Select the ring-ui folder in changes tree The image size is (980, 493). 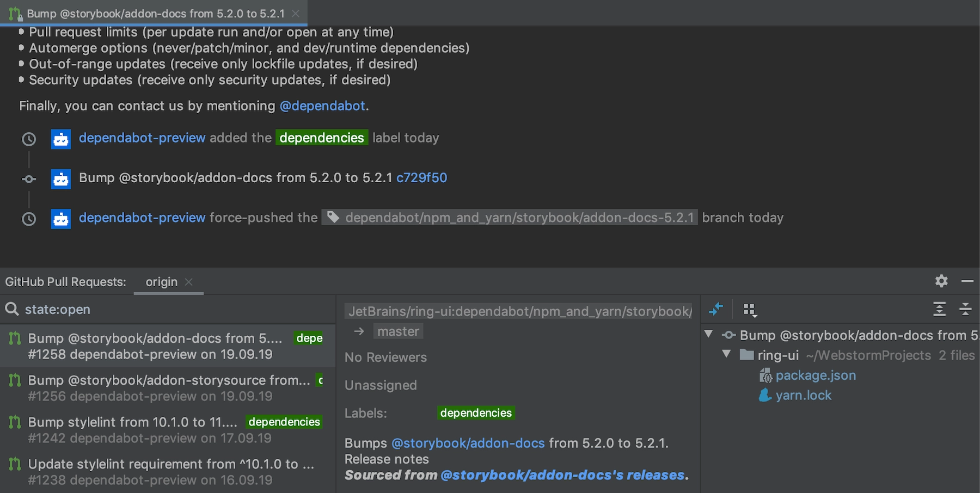[x=777, y=355]
